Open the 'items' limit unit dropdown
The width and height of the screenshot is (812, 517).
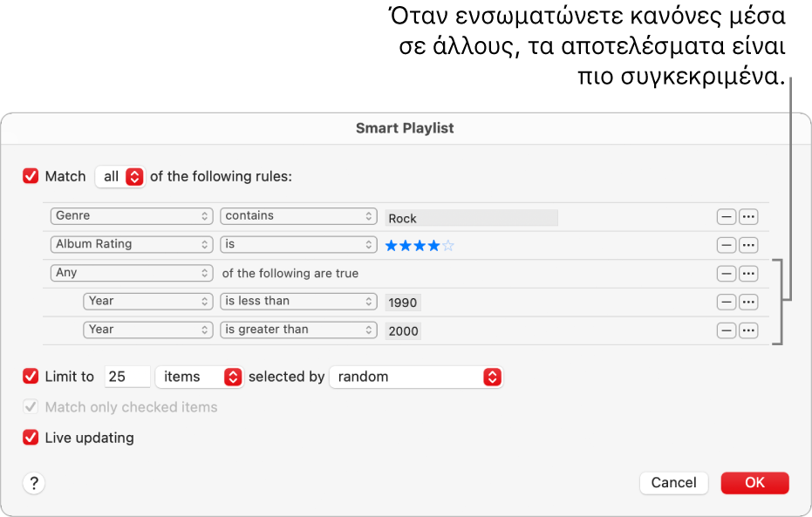(199, 377)
